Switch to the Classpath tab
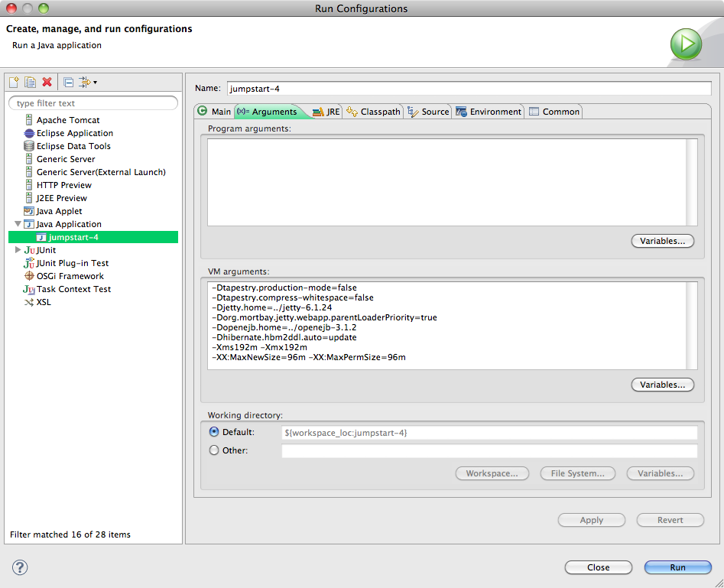 pos(373,112)
